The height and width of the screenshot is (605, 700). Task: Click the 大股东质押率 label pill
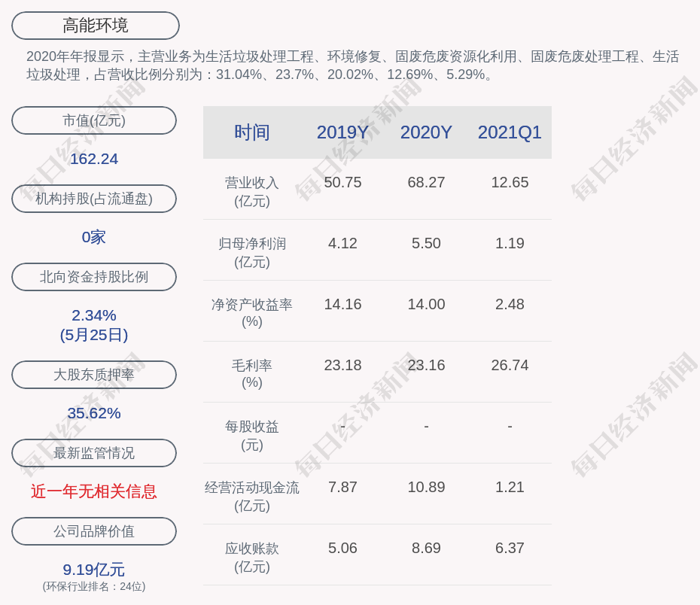point(94,375)
